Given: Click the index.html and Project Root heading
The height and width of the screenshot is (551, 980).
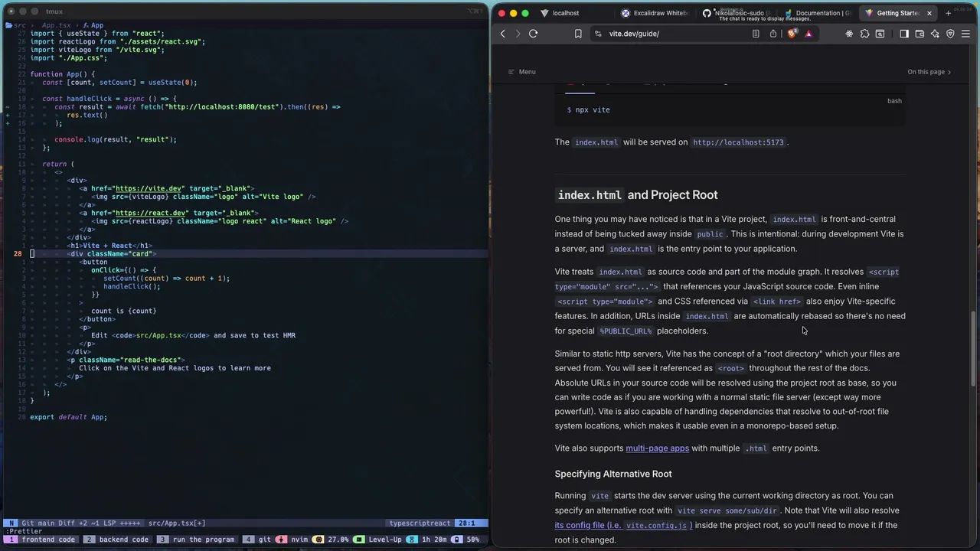Looking at the screenshot, I should tap(637, 195).
